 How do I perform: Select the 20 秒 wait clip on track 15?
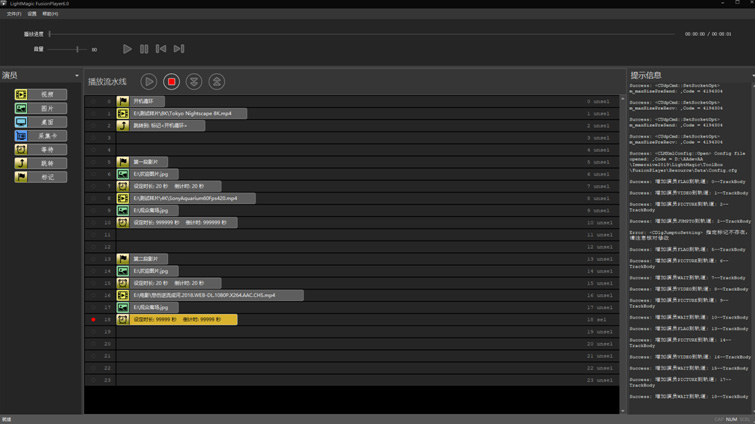pos(169,283)
